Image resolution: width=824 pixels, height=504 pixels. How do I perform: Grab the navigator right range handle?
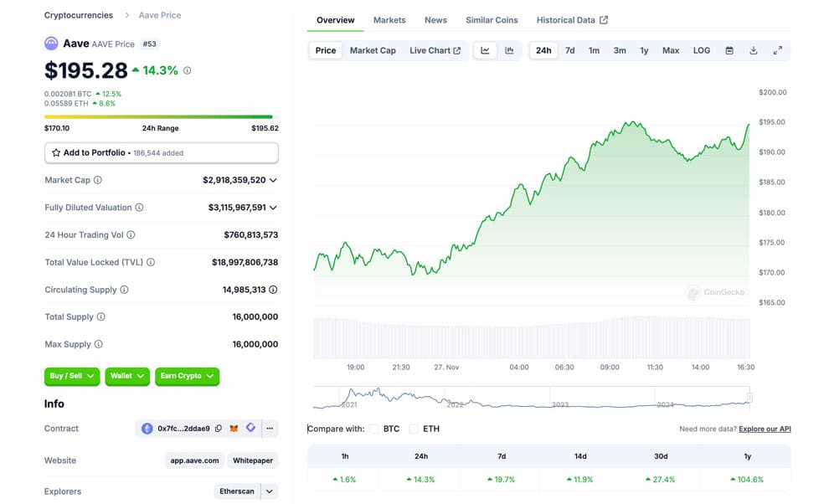pos(750,398)
